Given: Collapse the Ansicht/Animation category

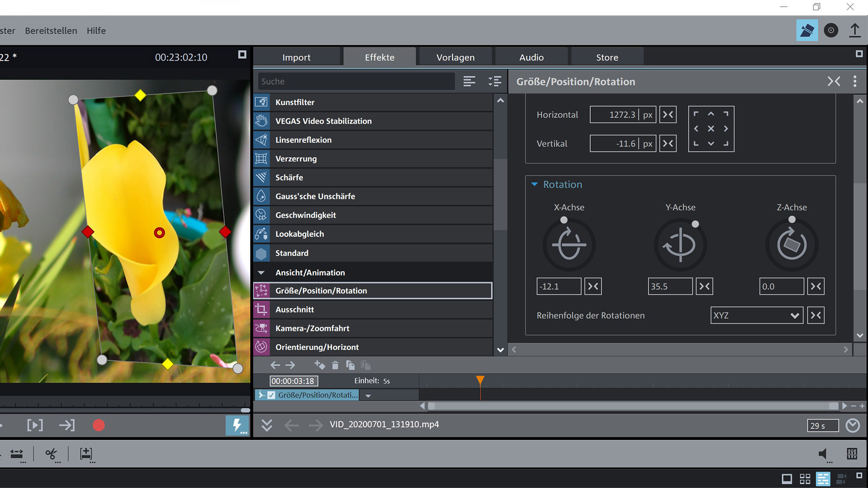Looking at the screenshot, I should (261, 272).
